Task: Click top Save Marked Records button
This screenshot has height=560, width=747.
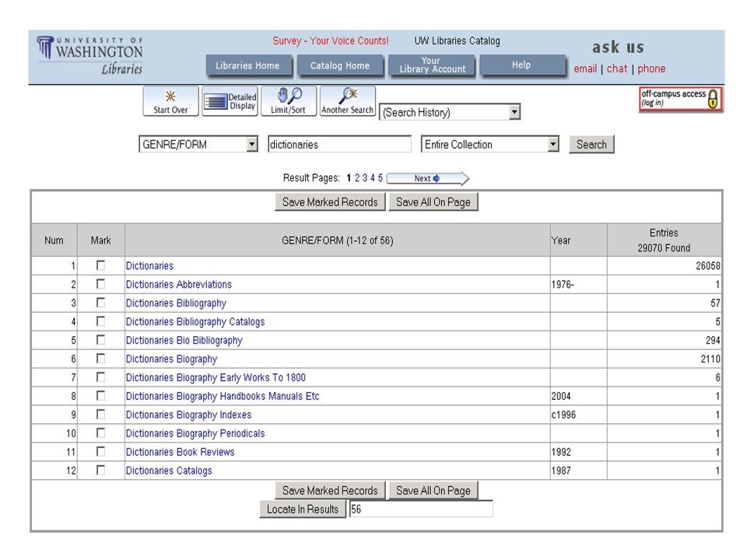Action: 330,202
